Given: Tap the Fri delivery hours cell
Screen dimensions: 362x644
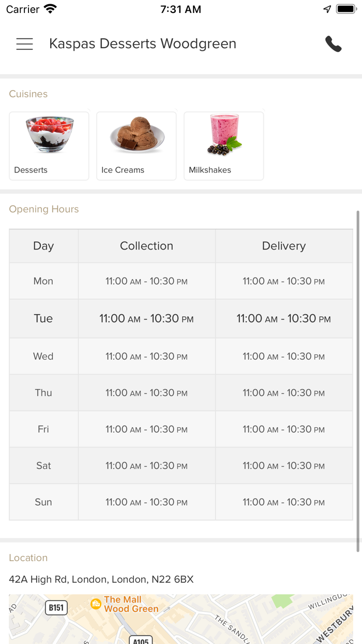Looking at the screenshot, I should click(x=283, y=429).
